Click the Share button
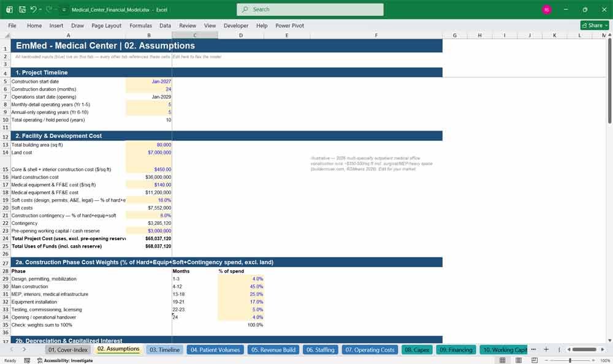Viewport: 613px width, 364px height. [x=595, y=25]
